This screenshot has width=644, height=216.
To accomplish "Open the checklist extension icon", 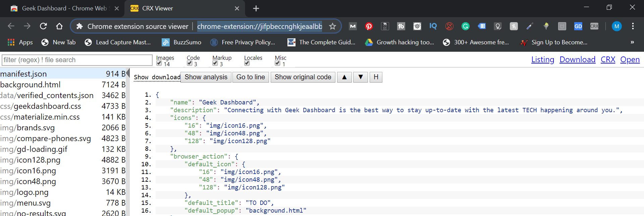I will click(x=385, y=26).
